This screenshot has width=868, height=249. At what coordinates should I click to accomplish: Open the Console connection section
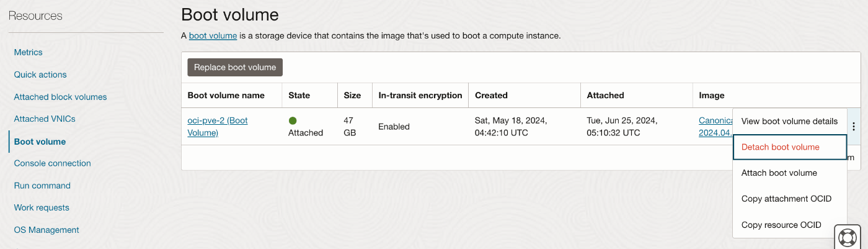tap(52, 163)
